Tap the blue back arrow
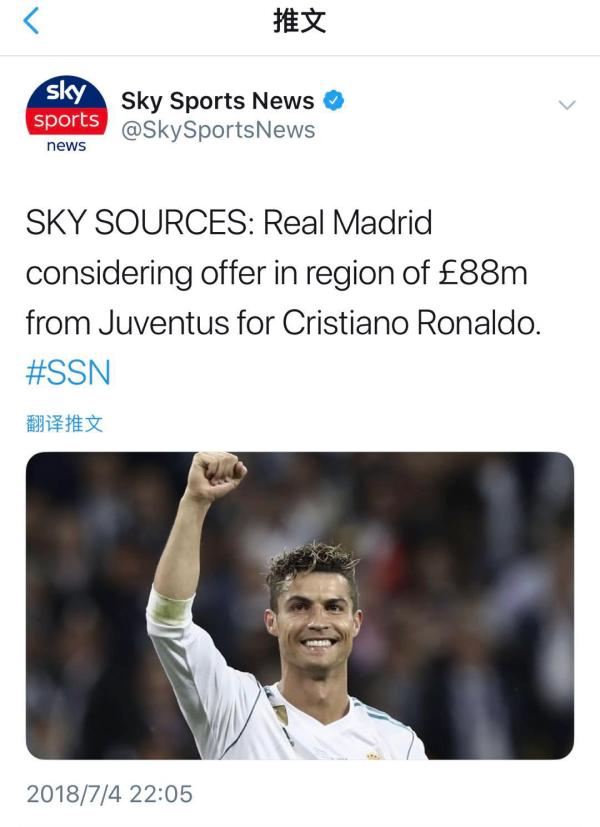The height and width of the screenshot is (827, 600). [31, 21]
